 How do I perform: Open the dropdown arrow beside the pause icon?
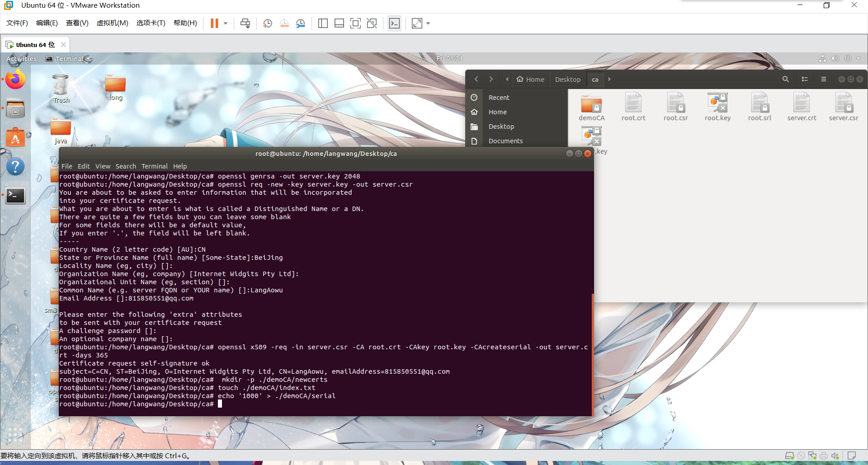pyautogui.click(x=226, y=23)
